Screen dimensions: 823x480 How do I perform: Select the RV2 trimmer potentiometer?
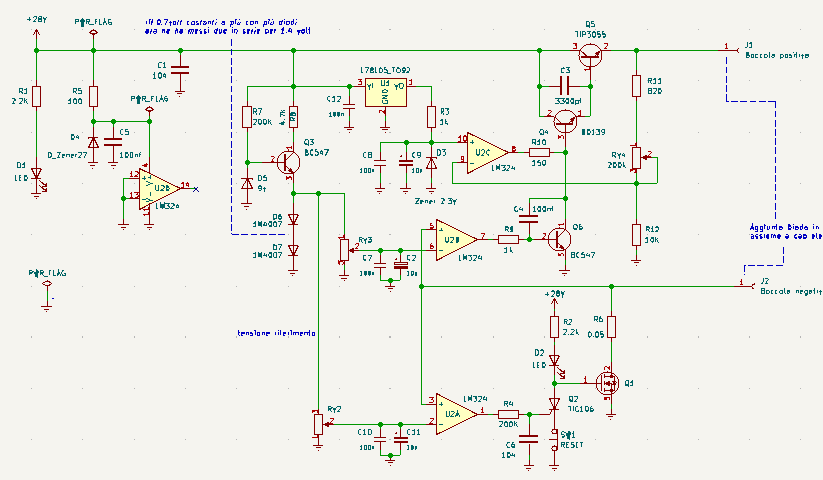pyautogui.click(x=319, y=422)
